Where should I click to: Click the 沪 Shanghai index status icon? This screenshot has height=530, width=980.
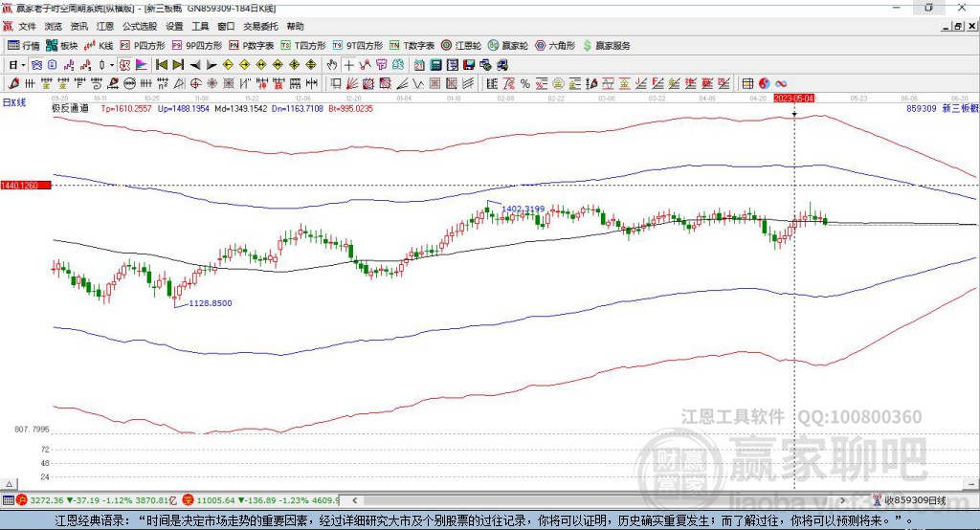pos(22,500)
